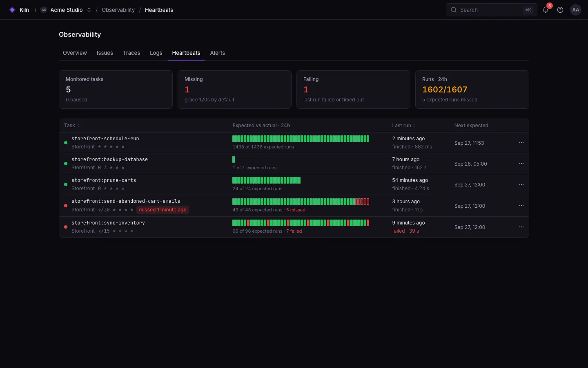Open storefront:backup-database task details

[x=109, y=159]
